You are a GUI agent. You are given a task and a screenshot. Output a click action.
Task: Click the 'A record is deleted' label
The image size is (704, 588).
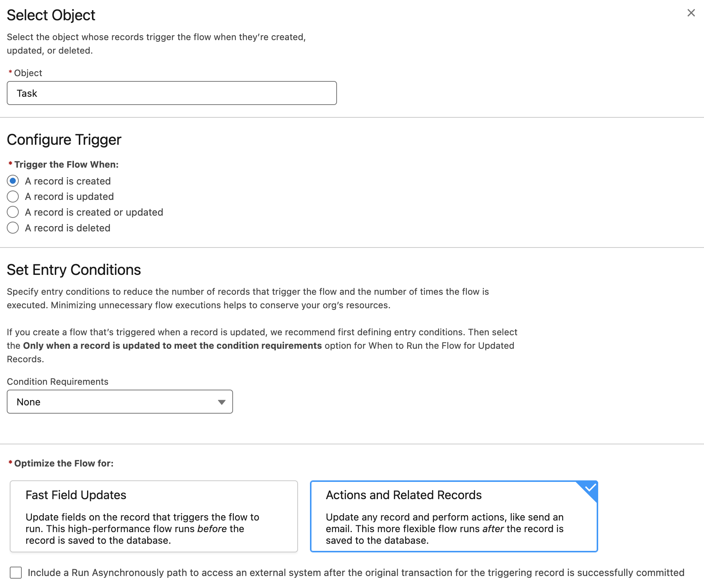[x=68, y=228]
